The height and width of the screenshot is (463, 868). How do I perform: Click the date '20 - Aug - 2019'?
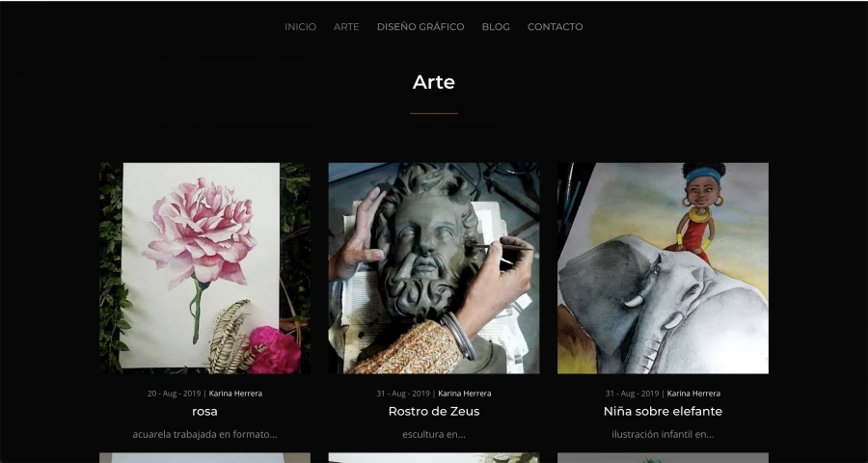[x=174, y=394]
